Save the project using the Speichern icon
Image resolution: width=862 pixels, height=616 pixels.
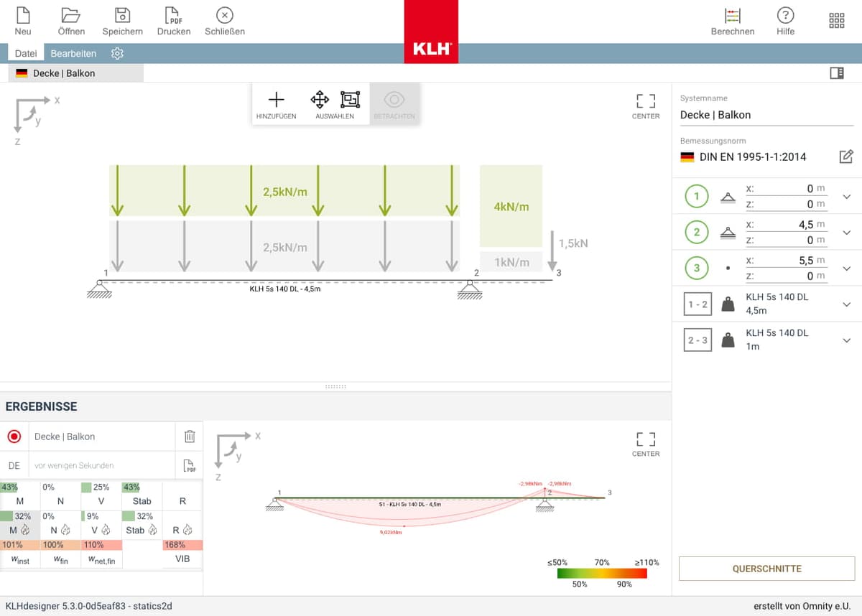pyautogui.click(x=122, y=19)
